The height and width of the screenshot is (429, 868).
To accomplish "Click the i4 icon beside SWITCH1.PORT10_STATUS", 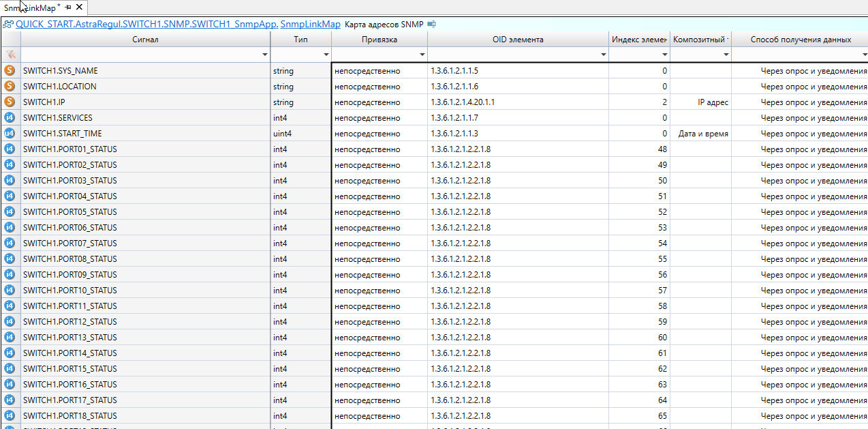I will point(10,290).
